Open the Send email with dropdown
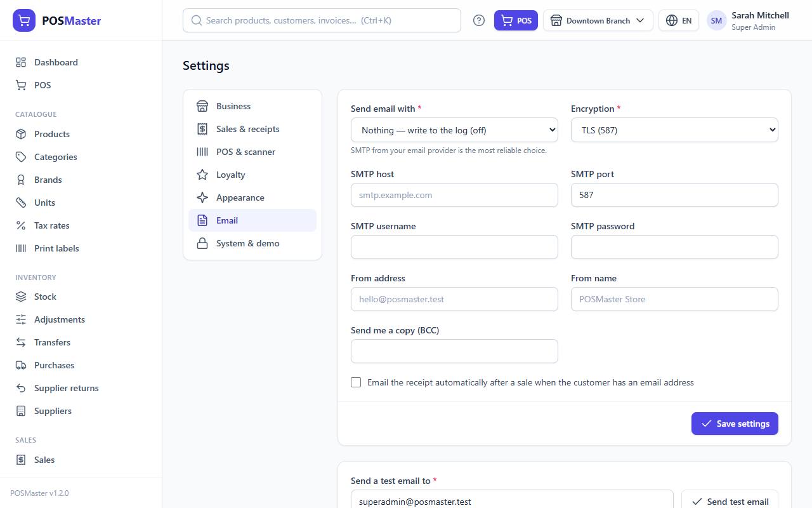Image resolution: width=812 pixels, height=508 pixels. point(454,130)
